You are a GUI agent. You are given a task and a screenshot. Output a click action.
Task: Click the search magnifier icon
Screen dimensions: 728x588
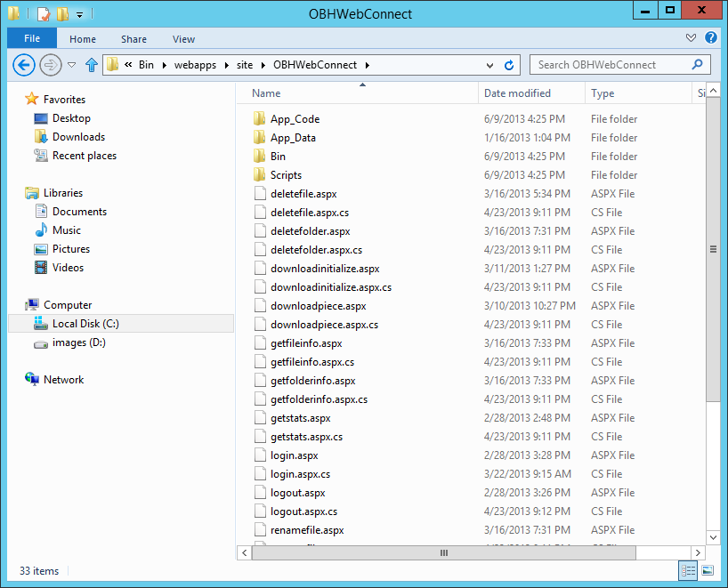pyautogui.click(x=697, y=65)
